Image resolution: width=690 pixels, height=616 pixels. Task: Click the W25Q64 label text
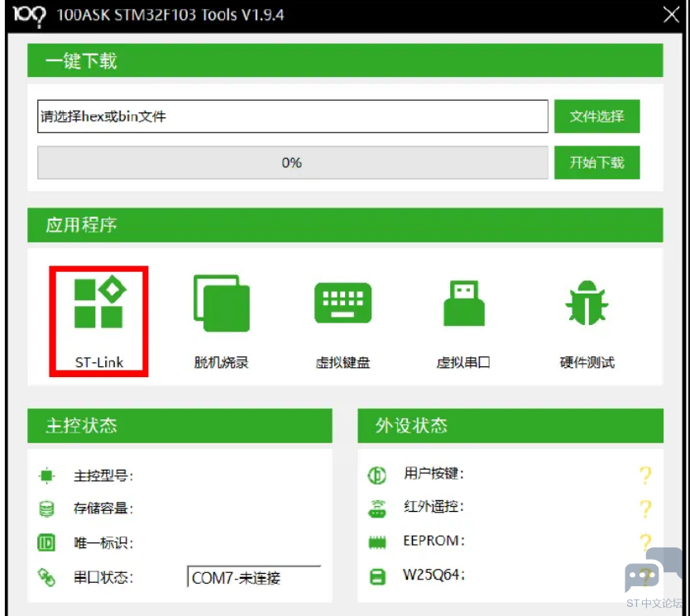434,575
